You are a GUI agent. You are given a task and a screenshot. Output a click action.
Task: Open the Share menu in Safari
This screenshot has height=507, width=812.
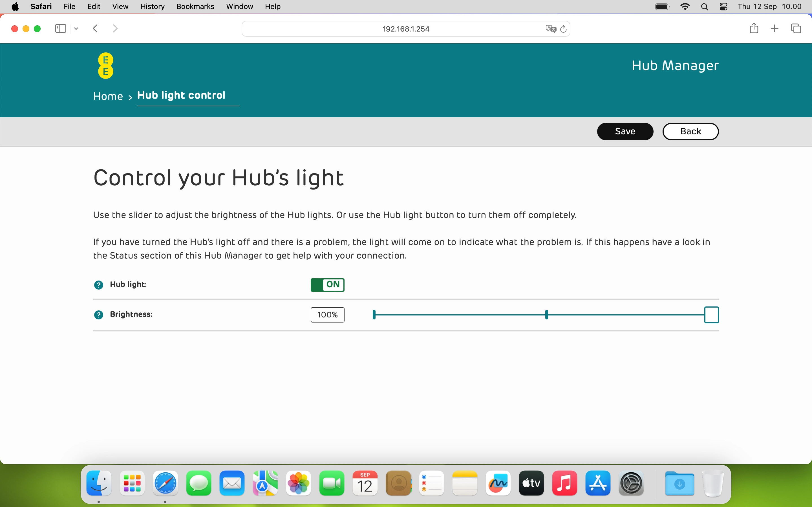[754, 28]
